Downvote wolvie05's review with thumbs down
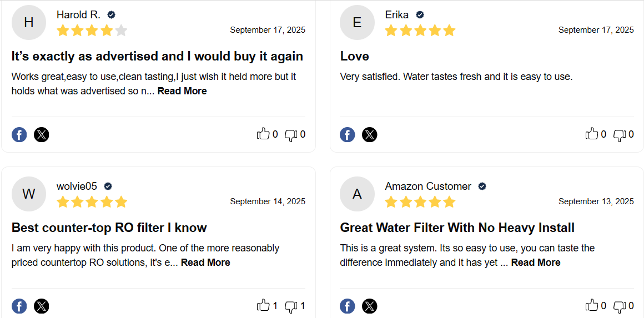 (x=291, y=306)
